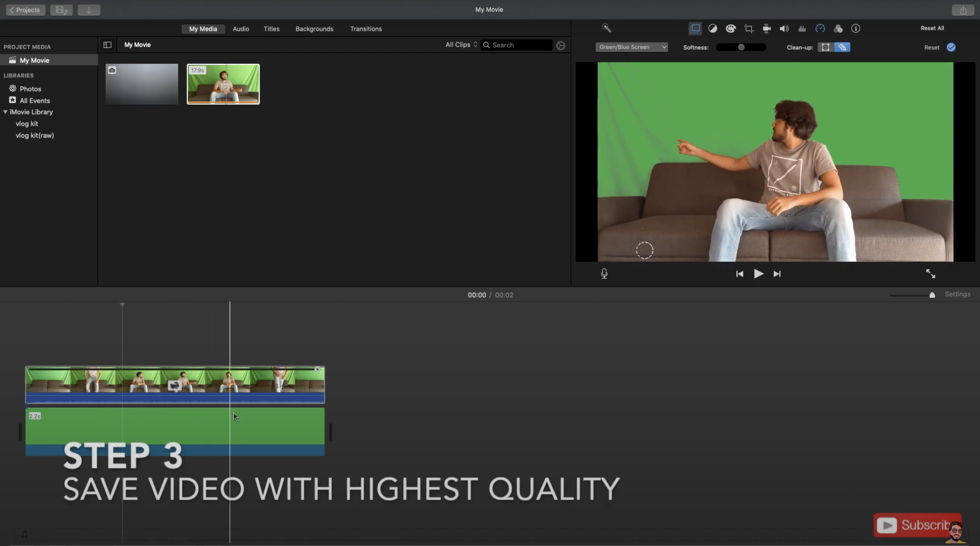Click the browser settings gear icon

pos(560,45)
